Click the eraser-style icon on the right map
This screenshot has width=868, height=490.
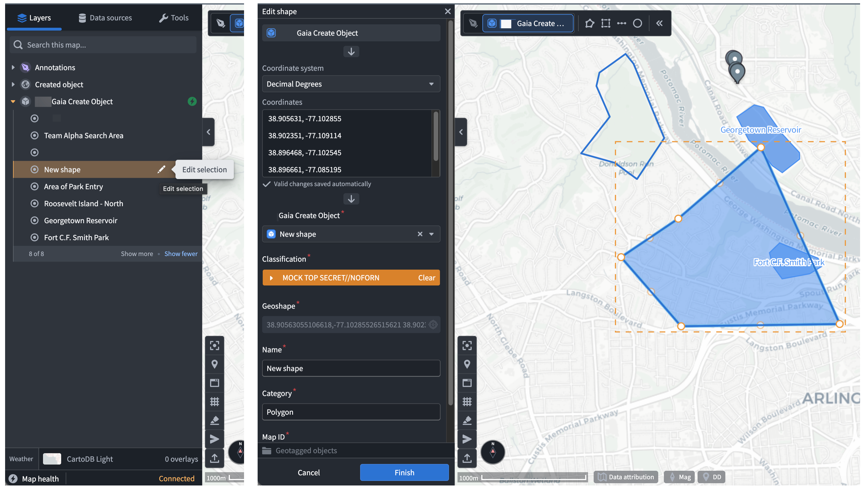pos(467,420)
